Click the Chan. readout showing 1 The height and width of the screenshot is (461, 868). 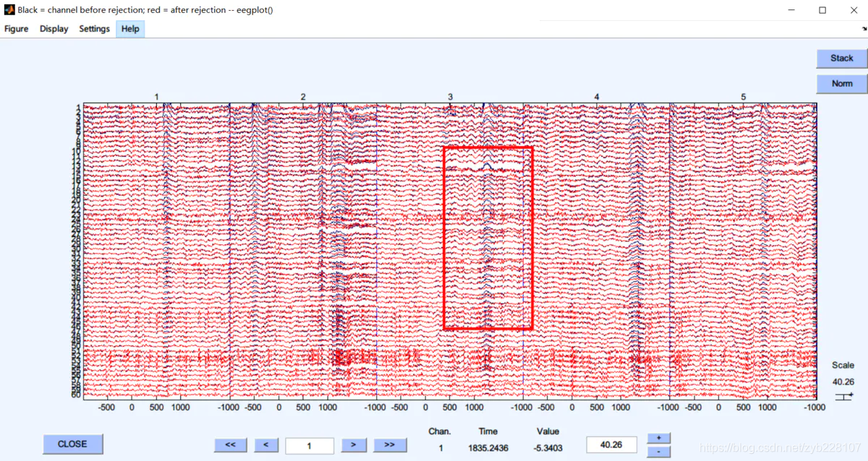[440, 448]
